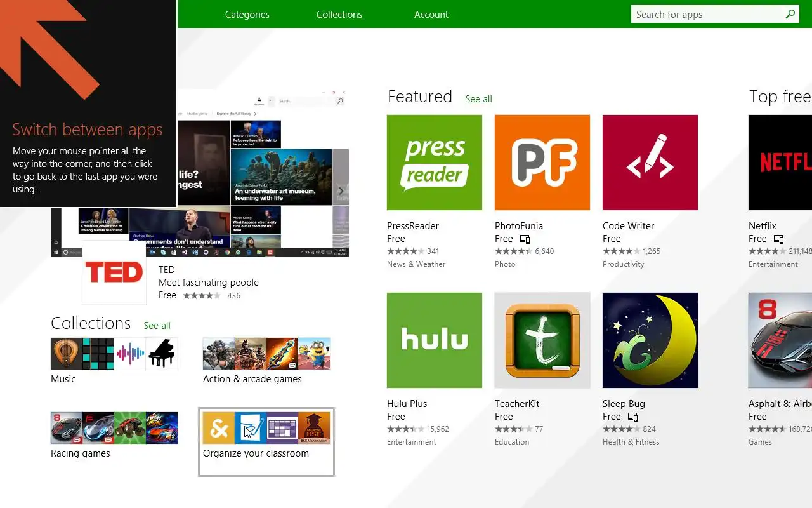Click the monster truck icon in Racing games
The image size is (812, 508).
tap(130, 428)
